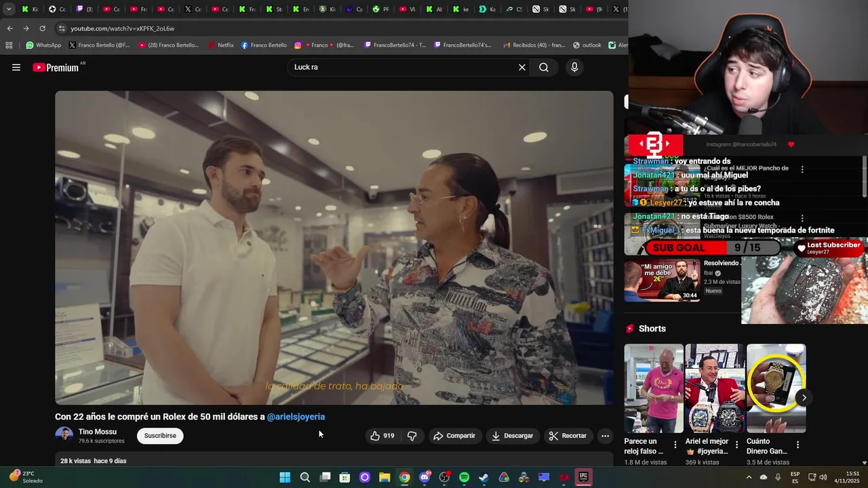
Task: Click the video player to pause playback
Action: (334, 247)
